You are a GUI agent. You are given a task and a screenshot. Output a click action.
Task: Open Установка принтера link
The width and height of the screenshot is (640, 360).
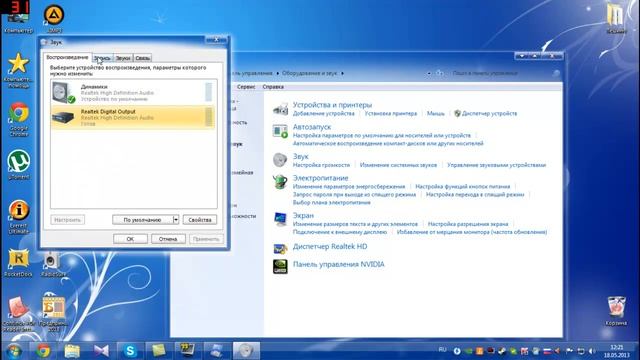391,113
